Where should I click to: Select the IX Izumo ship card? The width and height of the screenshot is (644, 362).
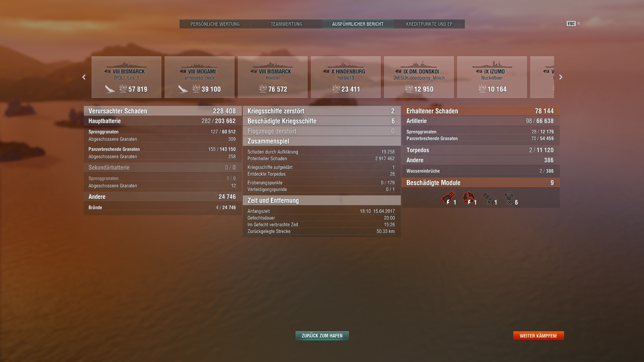click(x=492, y=77)
